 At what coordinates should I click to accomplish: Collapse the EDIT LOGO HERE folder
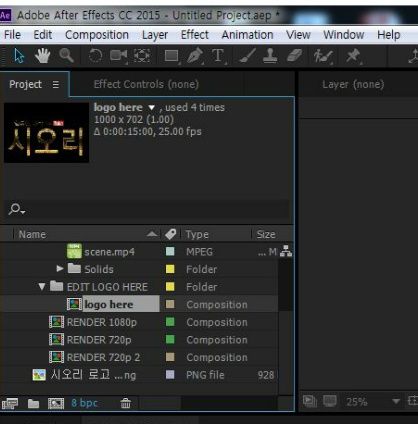[42, 286]
